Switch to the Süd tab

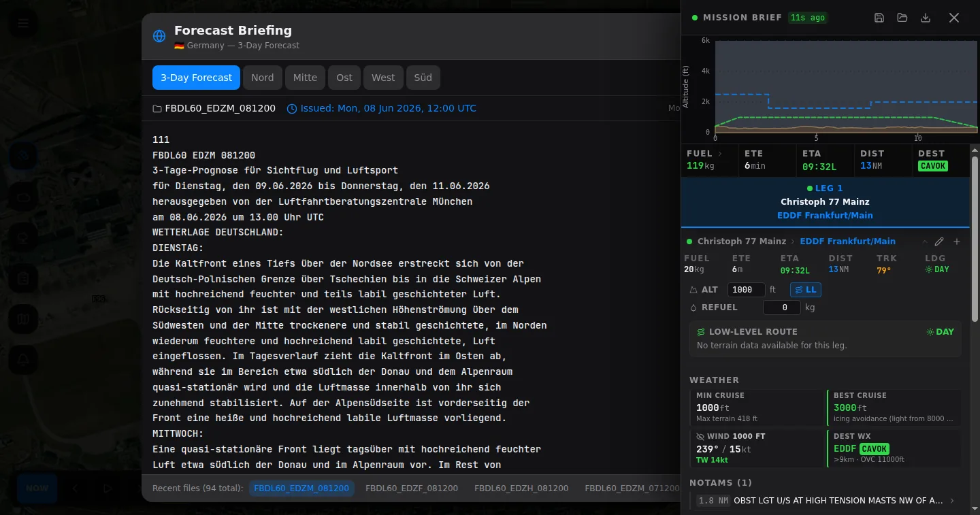point(423,78)
